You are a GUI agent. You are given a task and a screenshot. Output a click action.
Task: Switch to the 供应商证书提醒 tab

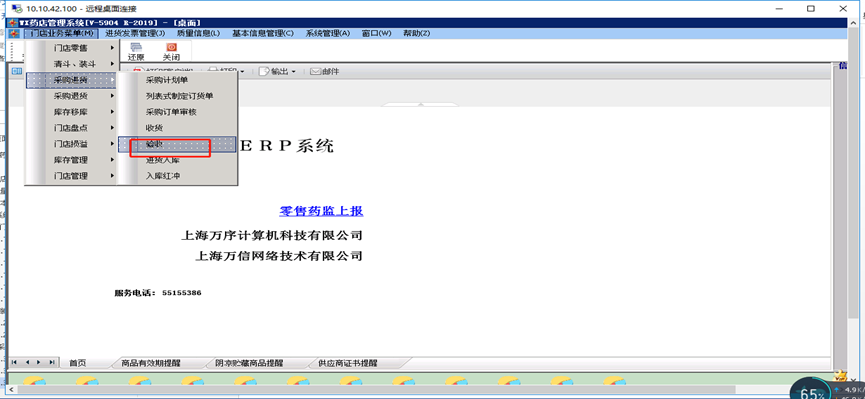pos(348,363)
